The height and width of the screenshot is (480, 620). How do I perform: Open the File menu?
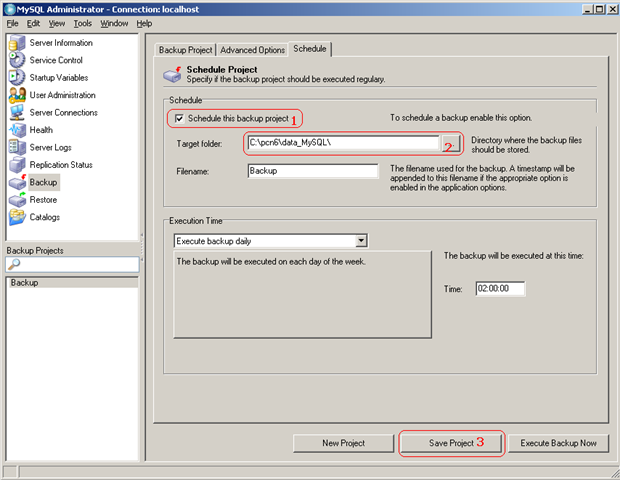pyautogui.click(x=12, y=24)
